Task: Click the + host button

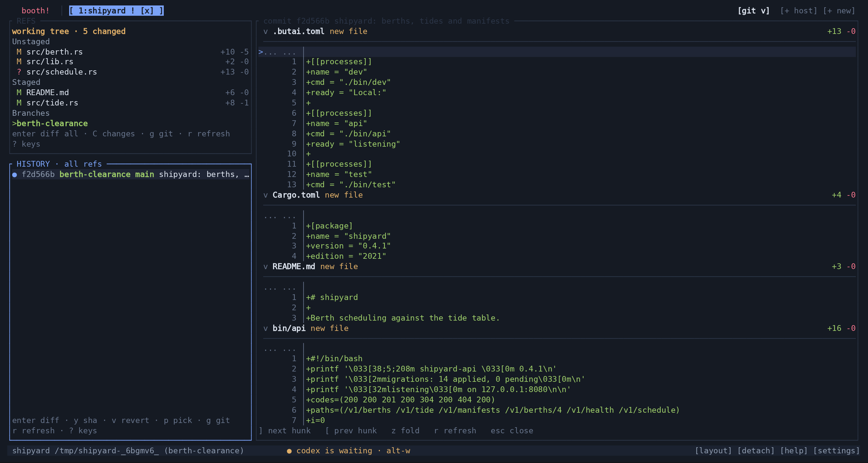Action: click(x=799, y=11)
